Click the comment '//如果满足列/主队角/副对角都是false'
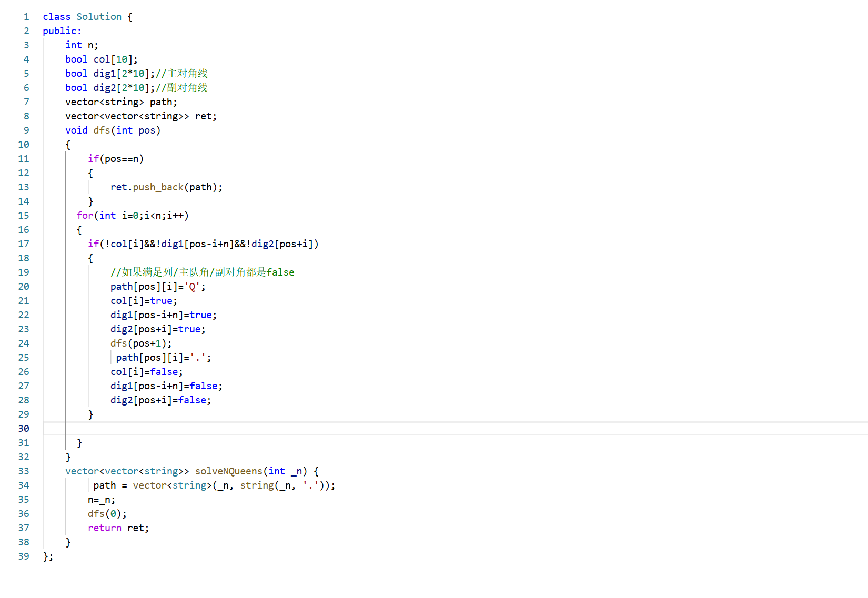The image size is (868, 598). click(x=203, y=272)
